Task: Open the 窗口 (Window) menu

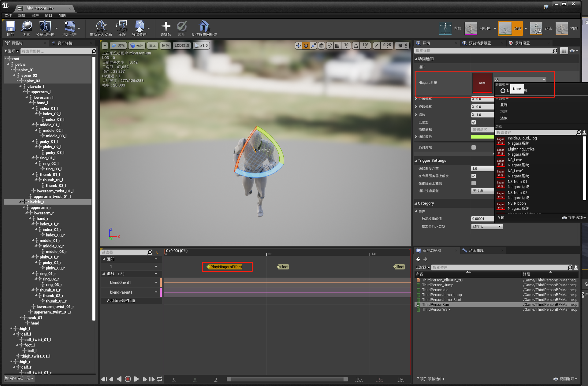Action: pos(48,16)
